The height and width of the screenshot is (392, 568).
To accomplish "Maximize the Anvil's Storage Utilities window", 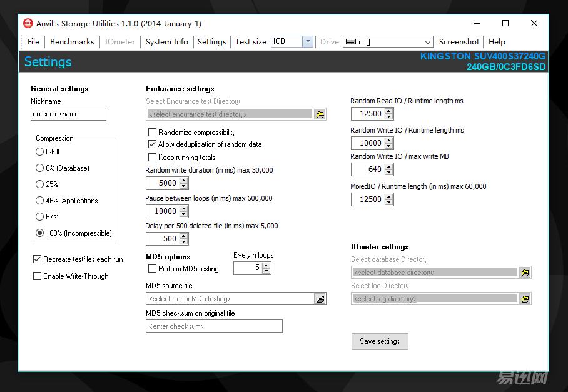I will tap(505, 24).
